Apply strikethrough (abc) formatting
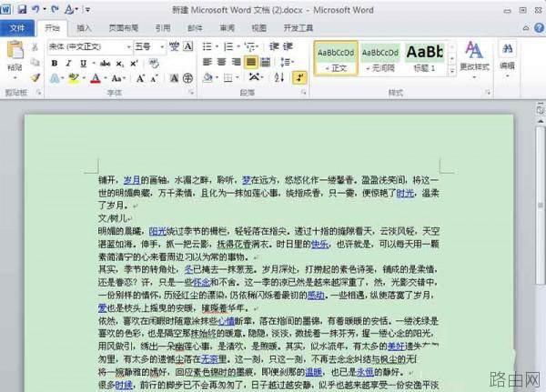Screen dimensions: 546x392 pyautogui.click(x=105, y=64)
